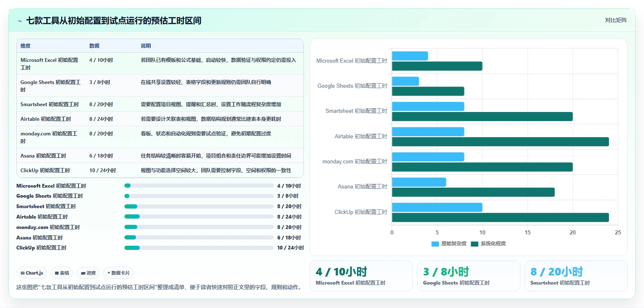
Task: Click table value 4 / 10小时
Action: coord(101,60)
